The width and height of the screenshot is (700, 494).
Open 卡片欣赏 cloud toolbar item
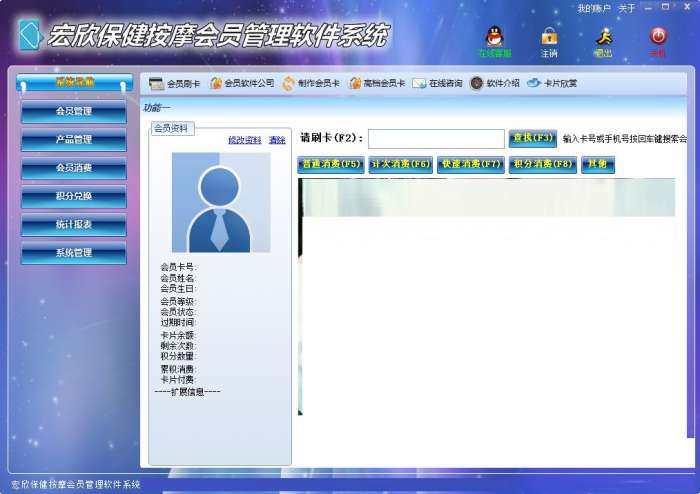click(x=552, y=83)
